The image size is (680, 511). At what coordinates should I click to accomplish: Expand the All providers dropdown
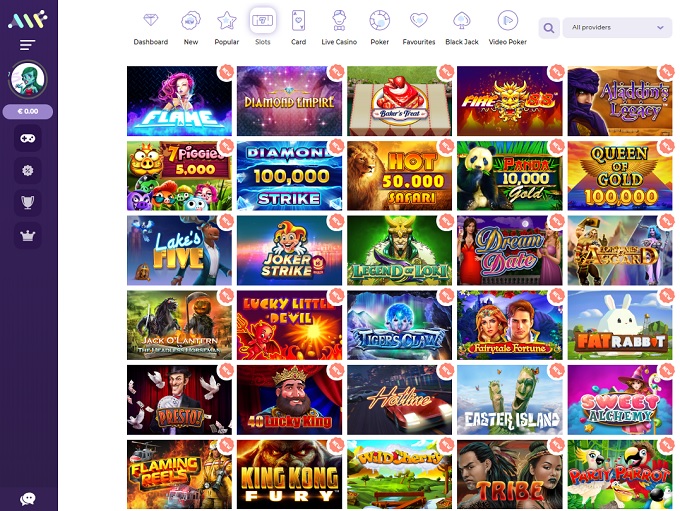617,28
